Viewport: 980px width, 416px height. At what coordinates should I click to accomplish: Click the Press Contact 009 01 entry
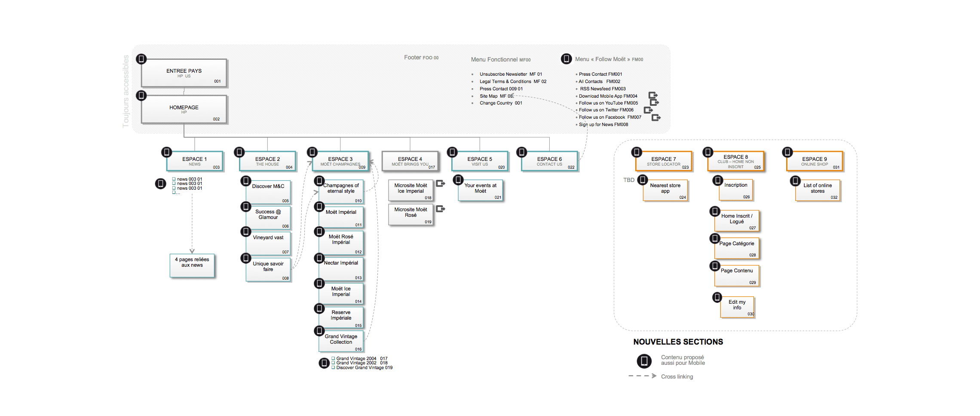tap(501, 89)
